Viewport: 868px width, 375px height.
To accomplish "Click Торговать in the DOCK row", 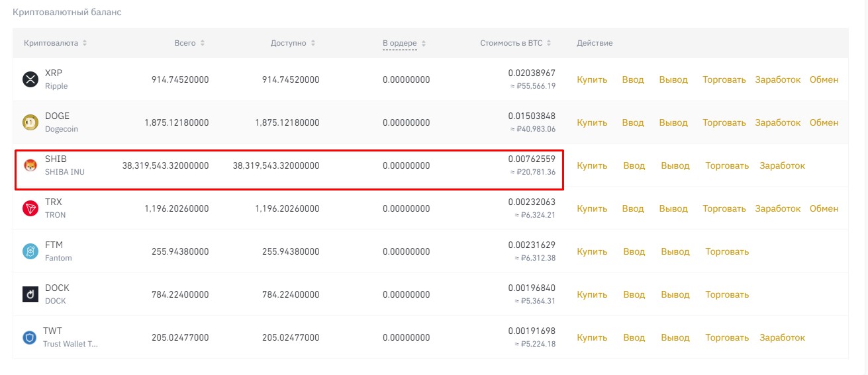I will point(727,294).
